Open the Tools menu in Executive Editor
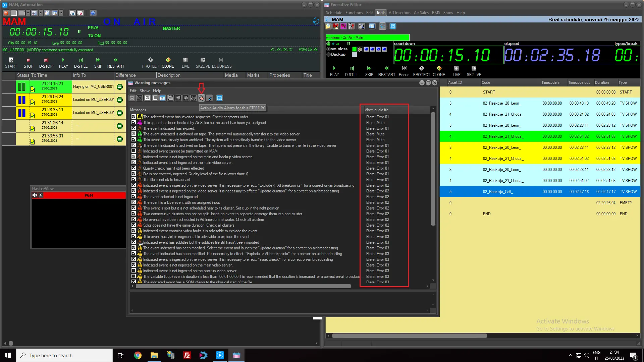644x362 pixels. coord(381,13)
